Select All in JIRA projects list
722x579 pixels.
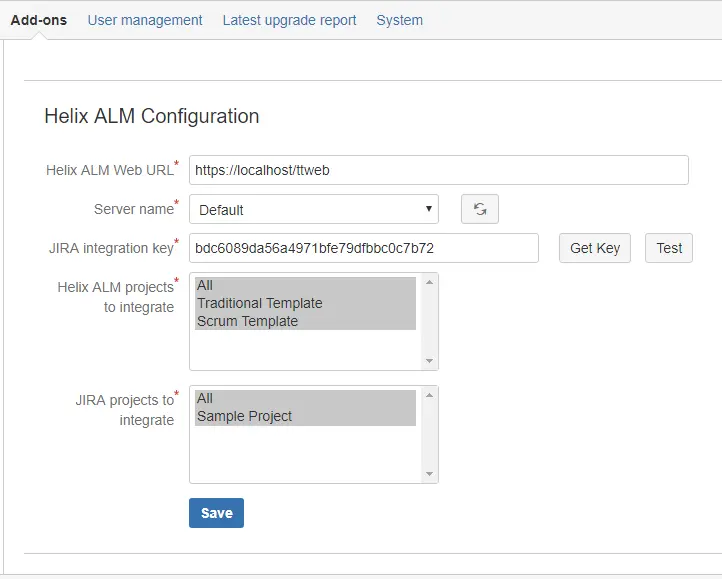coord(305,398)
